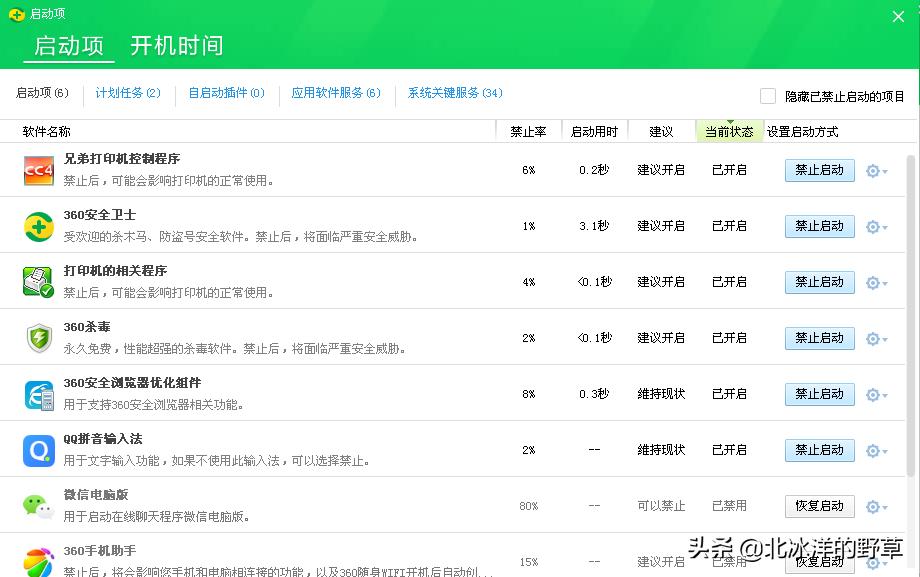Select the 打印机的相关程序 icon

[x=37, y=282]
